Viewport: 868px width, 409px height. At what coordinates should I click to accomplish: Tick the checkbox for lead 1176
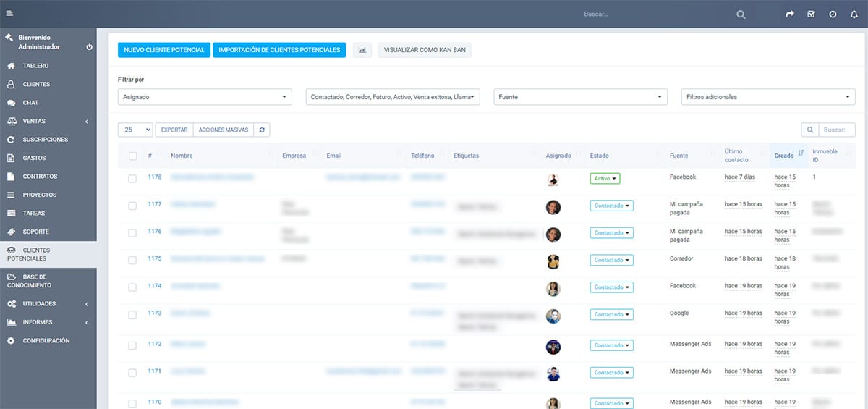click(x=132, y=233)
